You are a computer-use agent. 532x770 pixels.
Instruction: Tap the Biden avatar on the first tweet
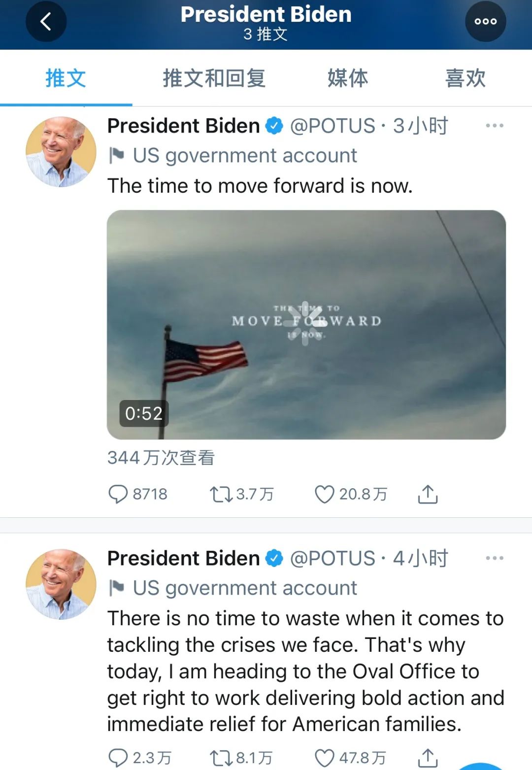(61, 152)
